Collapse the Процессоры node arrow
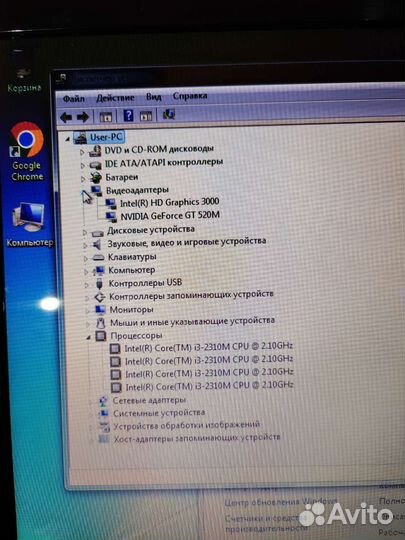Image resolution: width=405 pixels, height=540 pixels. [89, 338]
